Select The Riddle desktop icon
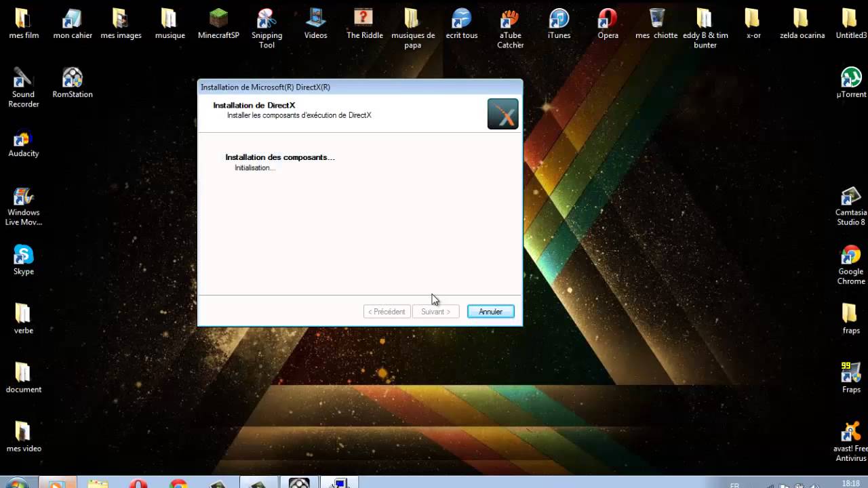Image resolution: width=868 pixels, height=488 pixels. 364,23
